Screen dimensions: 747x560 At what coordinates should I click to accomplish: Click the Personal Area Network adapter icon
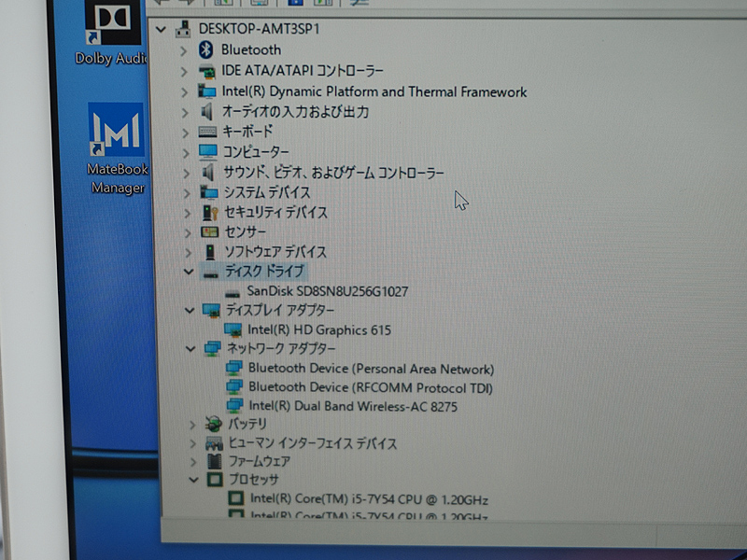pos(234,368)
